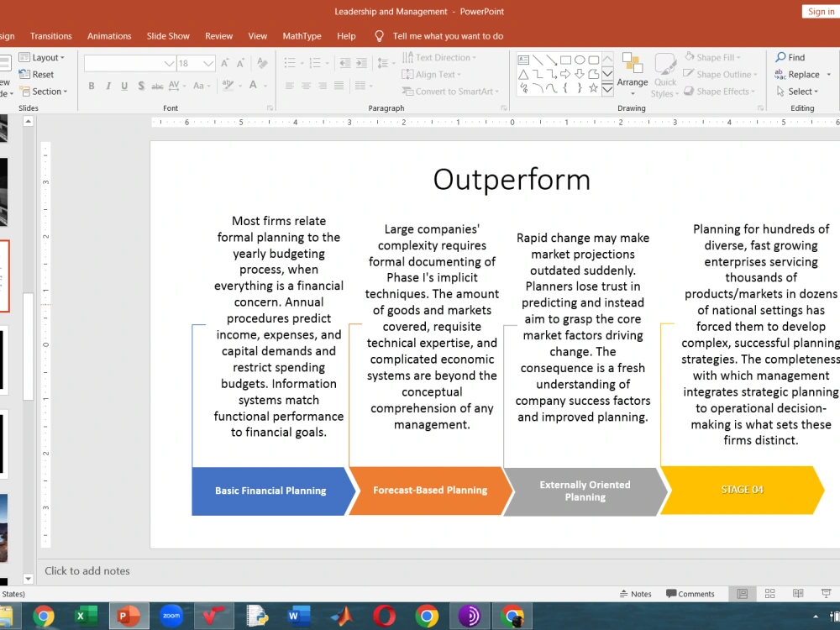Select the Freeform Scribble shape
This screenshot has height=630, width=840.
tap(523, 88)
